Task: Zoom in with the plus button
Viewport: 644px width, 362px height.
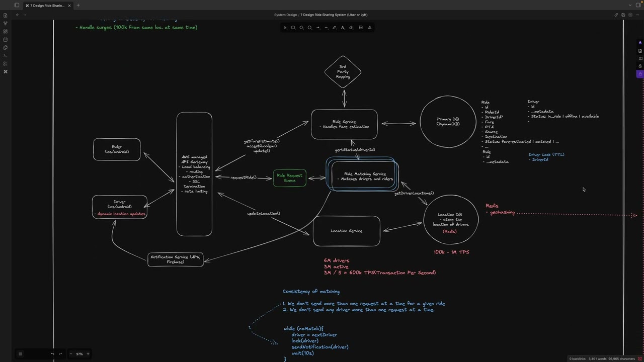Action: [88, 354]
